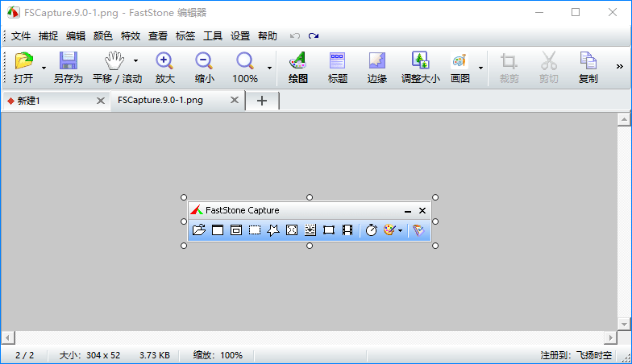Click the bottom-right selection handle of the image
Image resolution: width=632 pixels, height=364 pixels.
(x=435, y=246)
